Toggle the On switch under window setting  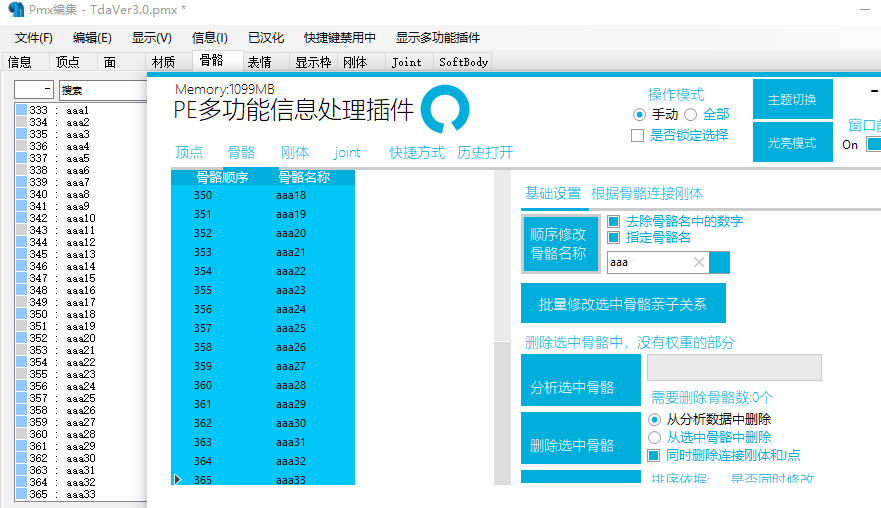point(874,144)
